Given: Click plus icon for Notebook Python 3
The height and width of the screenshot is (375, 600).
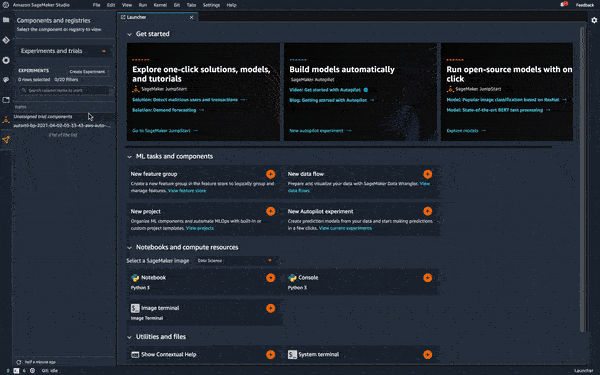Looking at the screenshot, I should point(271,278).
